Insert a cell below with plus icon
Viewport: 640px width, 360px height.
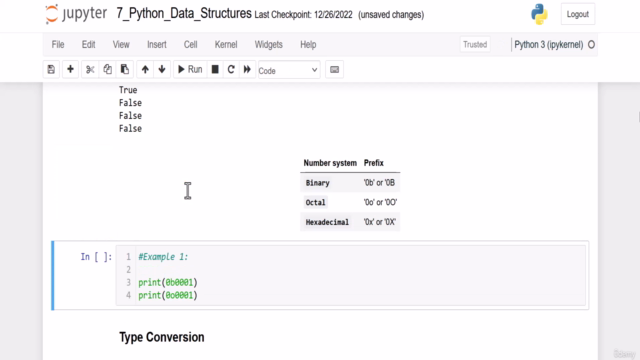70,69
